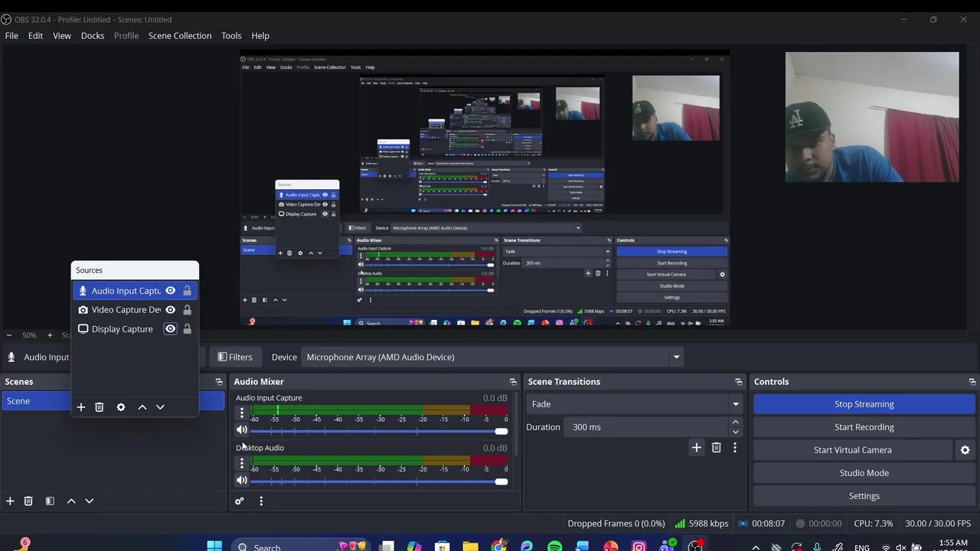Open transition properties three-dot menu
980x551 pixels.
735,448
